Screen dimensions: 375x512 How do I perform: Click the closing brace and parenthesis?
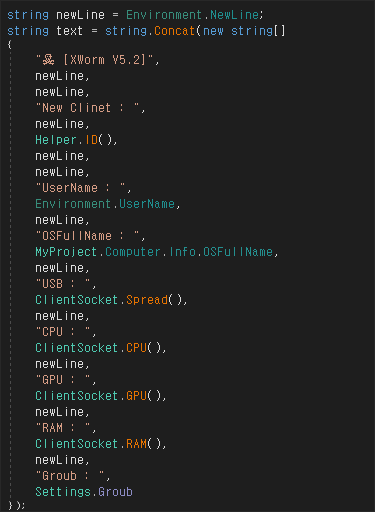[16, 506]
